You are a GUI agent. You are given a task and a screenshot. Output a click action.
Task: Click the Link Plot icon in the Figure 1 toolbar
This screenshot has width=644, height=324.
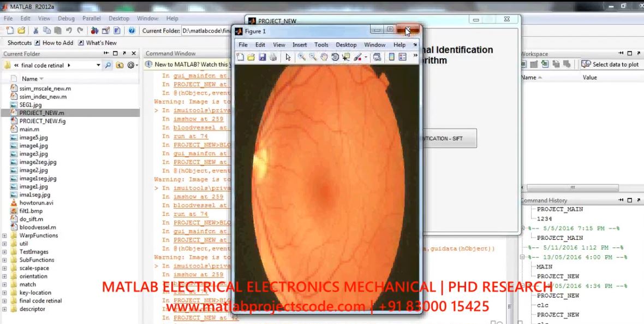click(377, 57)
